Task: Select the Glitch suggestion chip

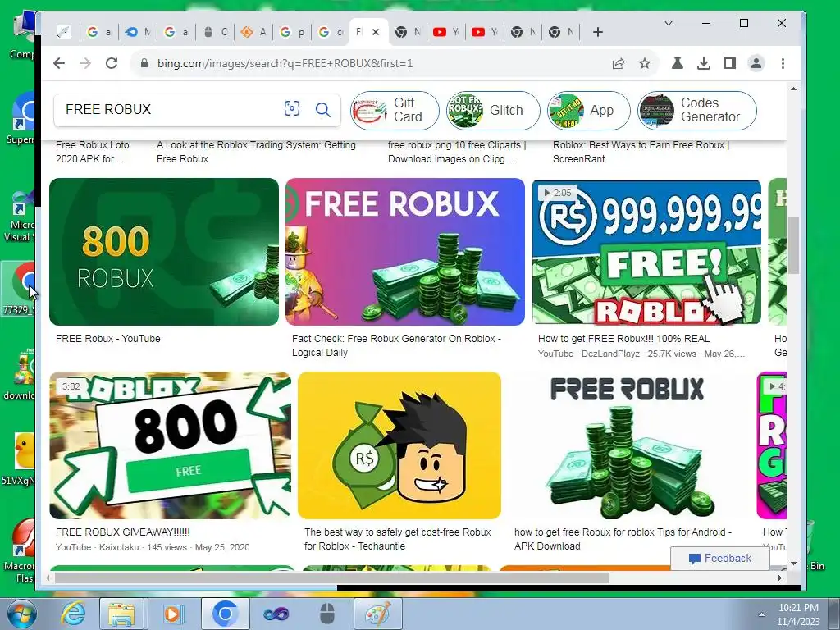Action: coord(493,111)
